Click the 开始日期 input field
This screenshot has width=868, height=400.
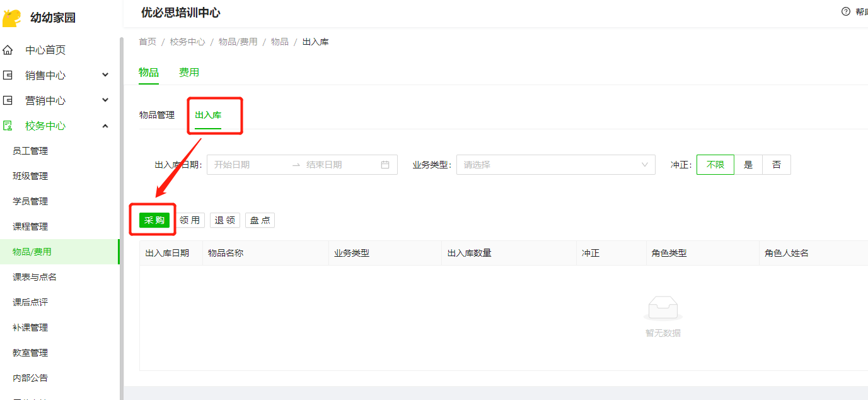[249, 165]
